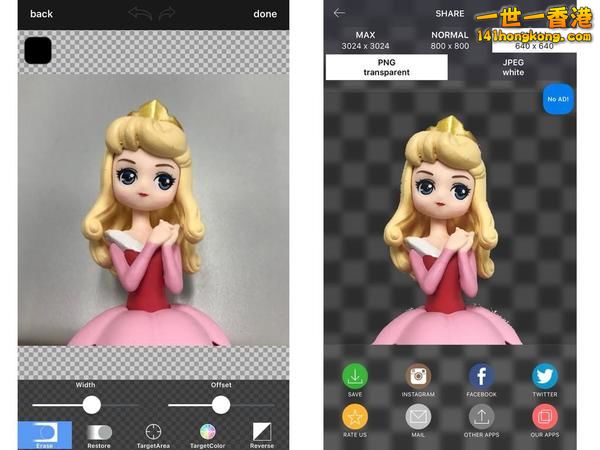
Task: Choose PNG transparent format tab
Action: pos(386,67)
